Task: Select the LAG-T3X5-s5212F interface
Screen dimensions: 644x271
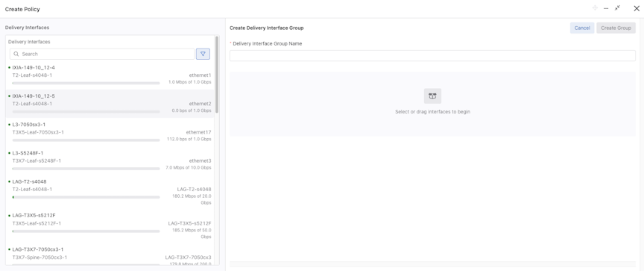Action: coord(110,226)
